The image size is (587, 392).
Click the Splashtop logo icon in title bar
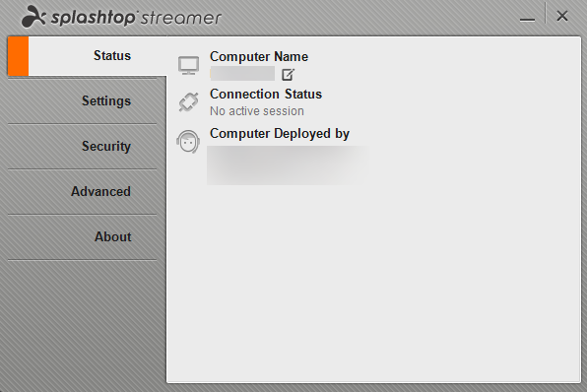(33, 17)
